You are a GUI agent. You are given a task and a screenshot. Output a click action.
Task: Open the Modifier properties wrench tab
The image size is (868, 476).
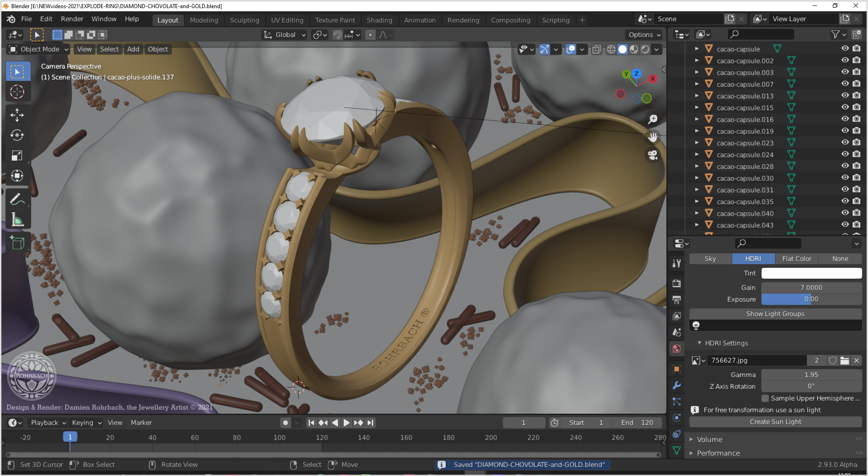tap(676, 385)
